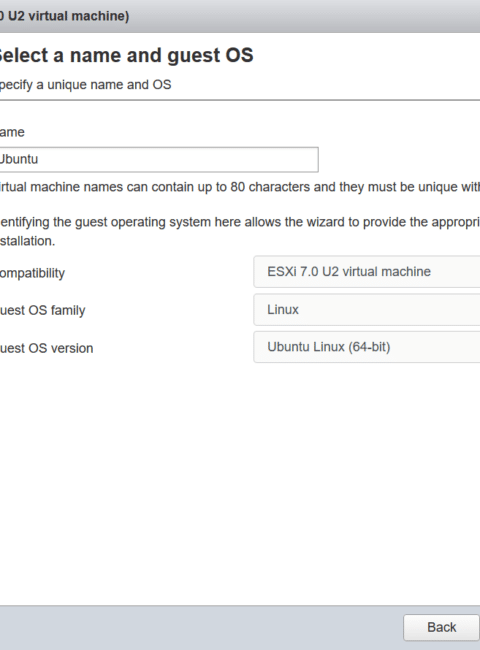Image resolution: width=480 pixels, height=650 pixels.
Task: Click the Name input field containing Ubuntu
Action: pyautogui.click(x=159, y=159)
